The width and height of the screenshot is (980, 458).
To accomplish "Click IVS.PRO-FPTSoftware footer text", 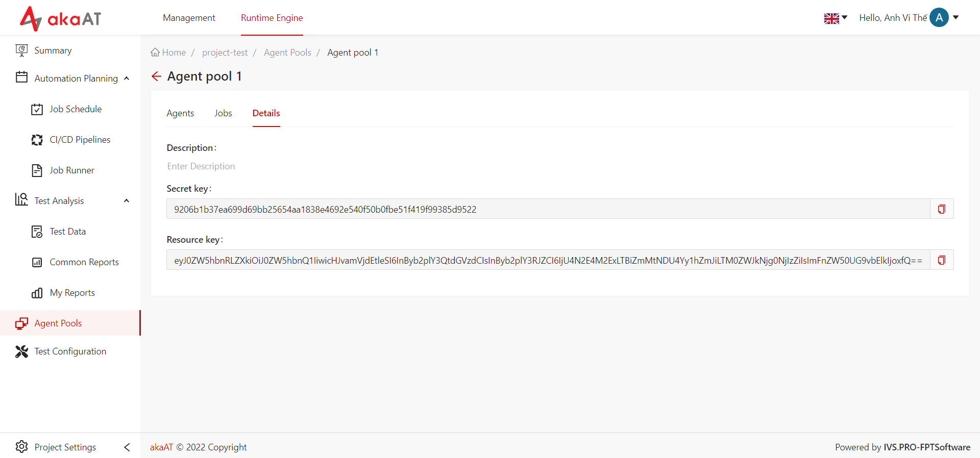I will point(927,447).
